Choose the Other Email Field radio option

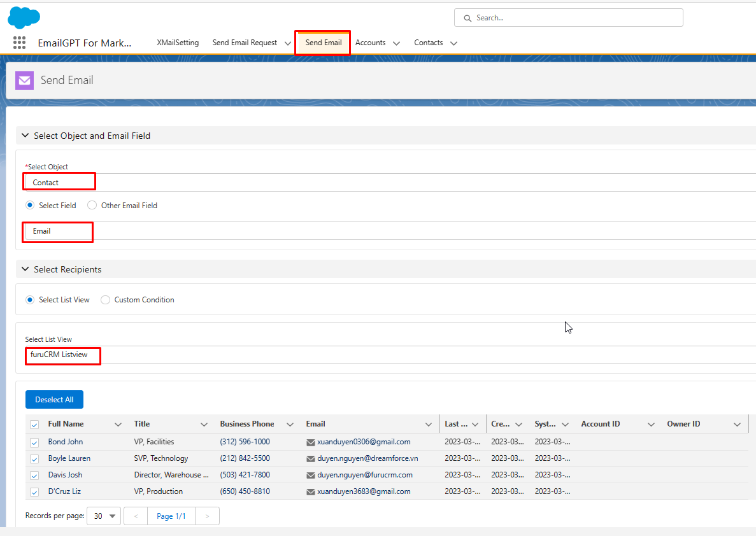pyautogui.click(x=92, y=206)
